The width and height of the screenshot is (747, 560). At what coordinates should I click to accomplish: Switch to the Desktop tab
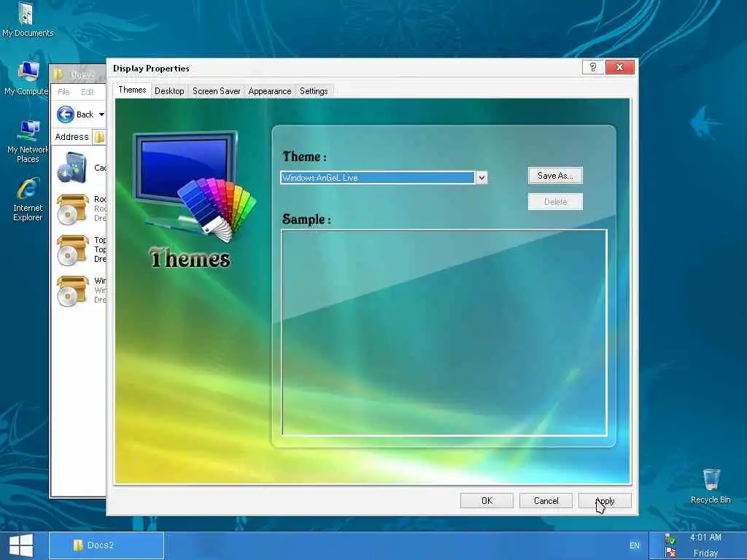[x=169, y=91]
